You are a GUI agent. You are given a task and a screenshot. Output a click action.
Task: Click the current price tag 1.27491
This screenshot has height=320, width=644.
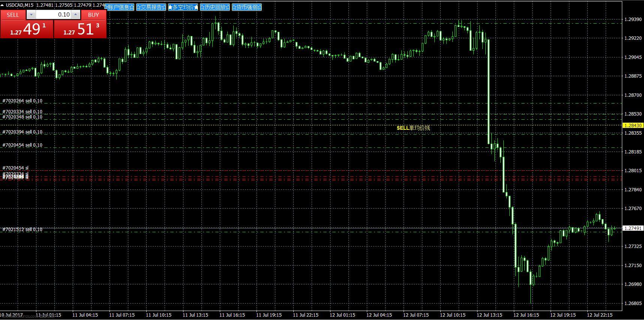coord(633,228)
